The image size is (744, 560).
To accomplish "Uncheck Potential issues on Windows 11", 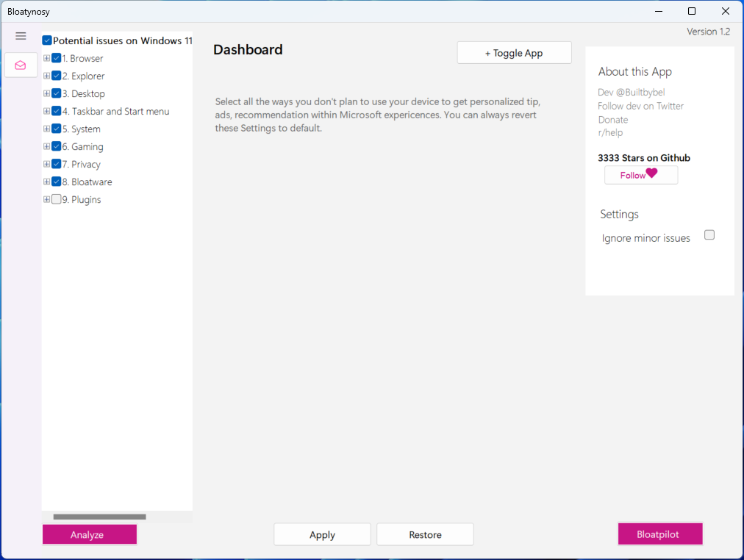I will pyautogui.click(x=46, y=40).
